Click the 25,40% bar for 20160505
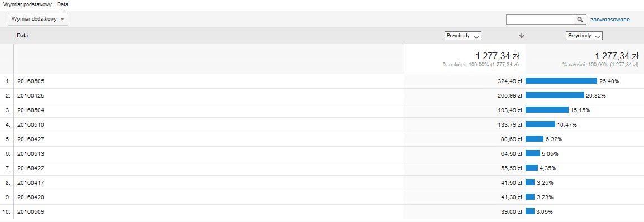Viewport: 644px width, 222px height. click(561, 81)
